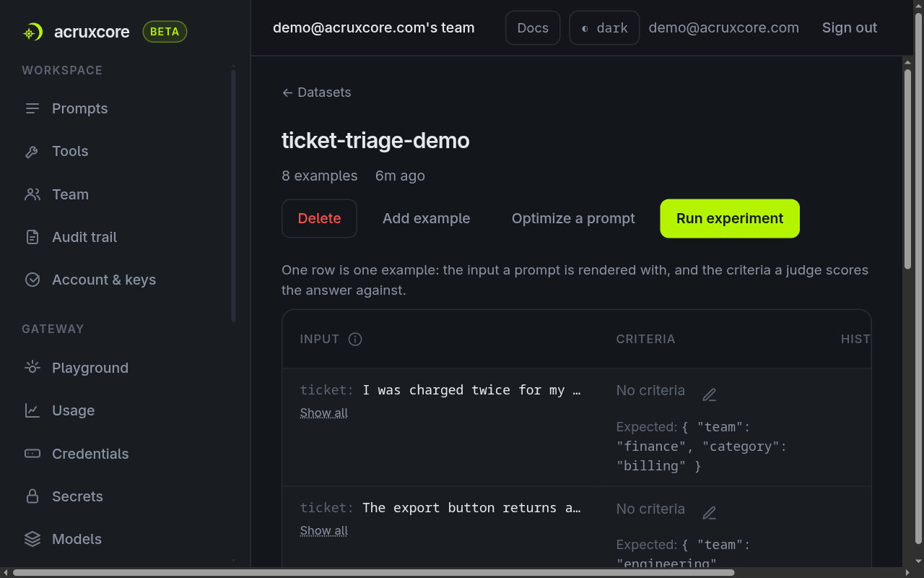
Task: Click the Add example button
Action: [x=426, y=218]
